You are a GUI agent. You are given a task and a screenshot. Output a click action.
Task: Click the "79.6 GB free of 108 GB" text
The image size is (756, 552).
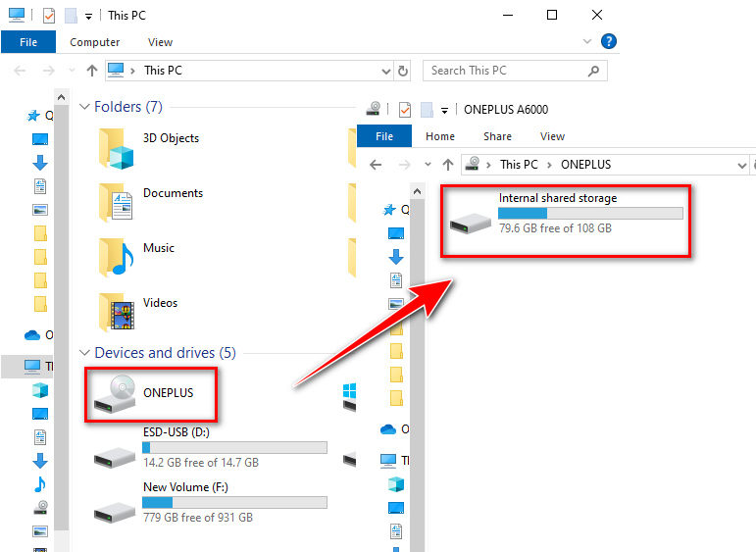[x=555, y=228]
